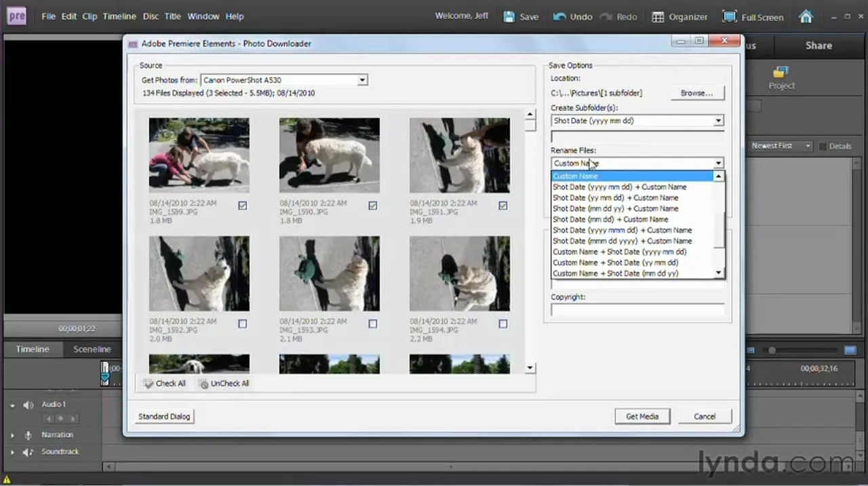Open the Clip menu
The width and height of the screenshot is (868, 486).
click(x=90, y=16)
